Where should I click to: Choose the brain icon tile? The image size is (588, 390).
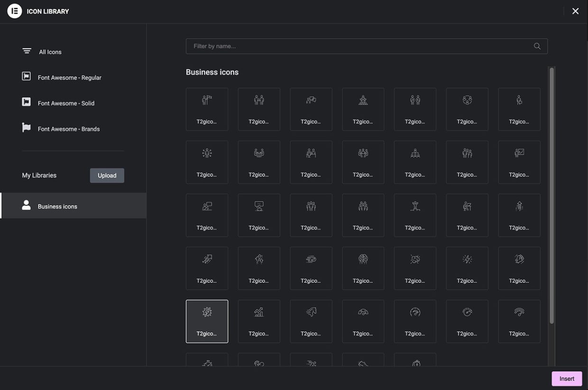coord(363,268)
